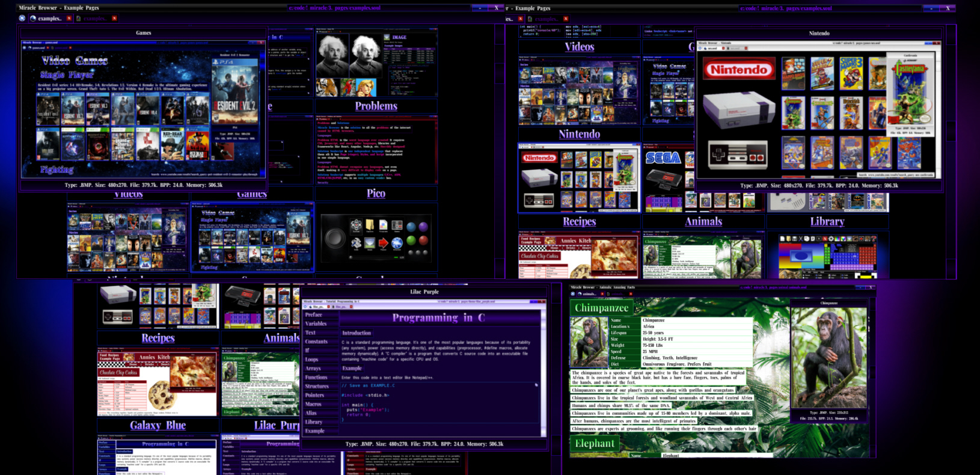Click the Elephant heading in Animals window
Screen dimensions: 980x475
[595, 444]
